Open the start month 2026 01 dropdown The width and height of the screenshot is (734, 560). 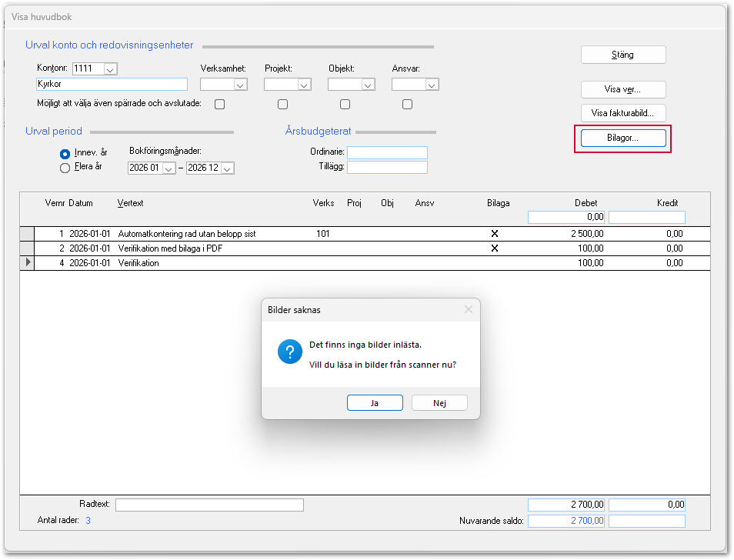click(169, 168)
